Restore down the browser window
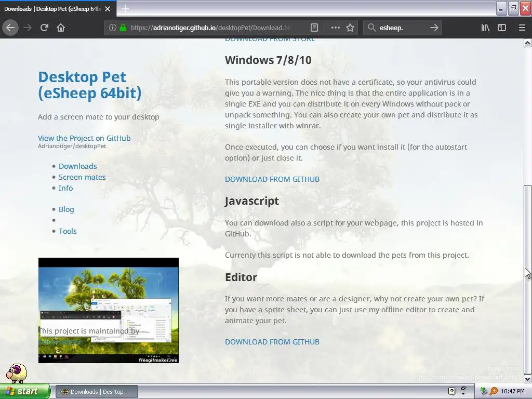Viewport: 532px width, 399px height. tap(513, 8)
